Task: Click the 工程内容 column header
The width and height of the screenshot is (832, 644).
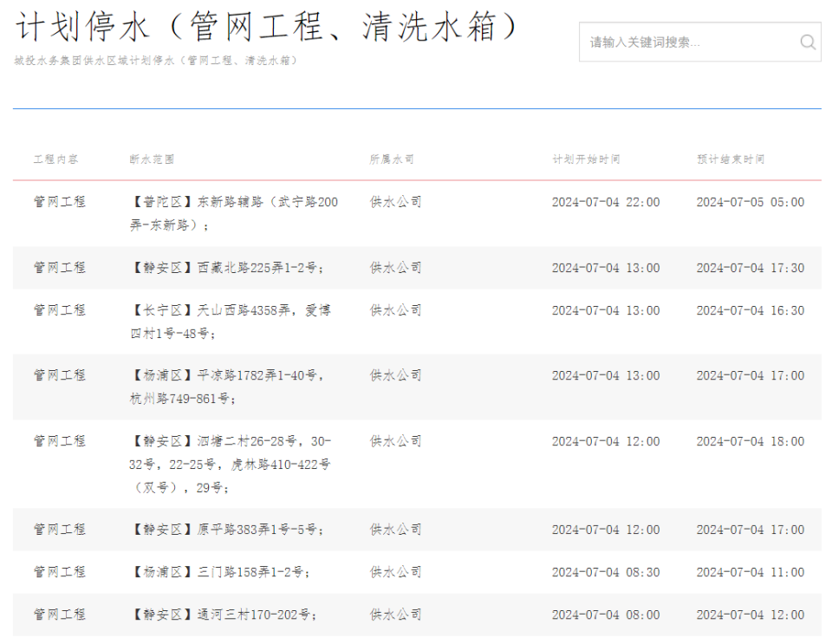Action: click(x=55, y=159)
